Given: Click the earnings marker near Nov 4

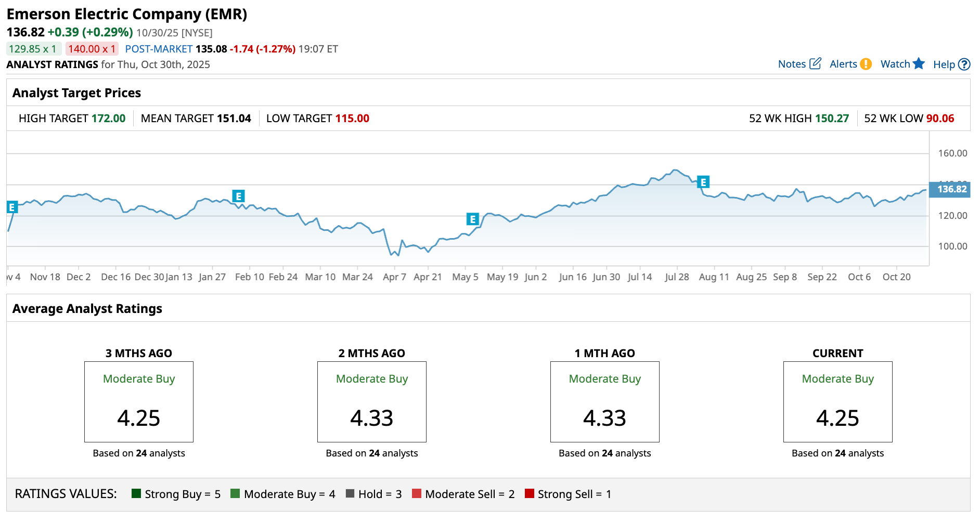Looking at the screenshot, I should (12, 207).
